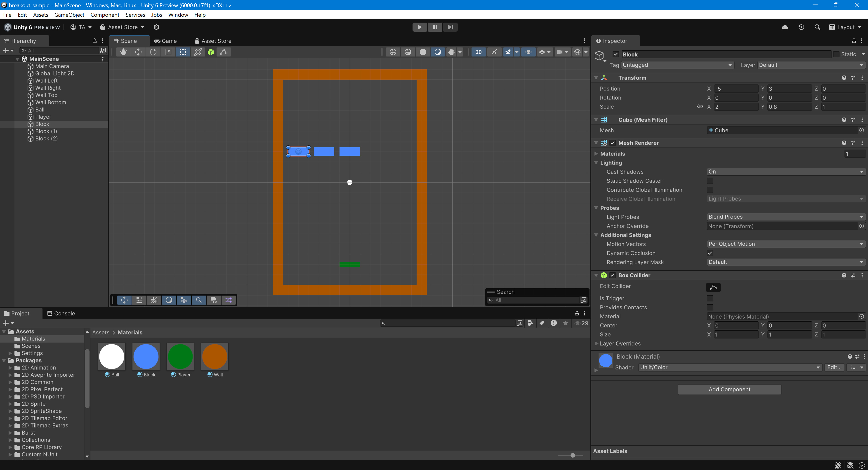
Task: Enable Static Shadow Caster checkbox
Action: click(x=710, y=181)
